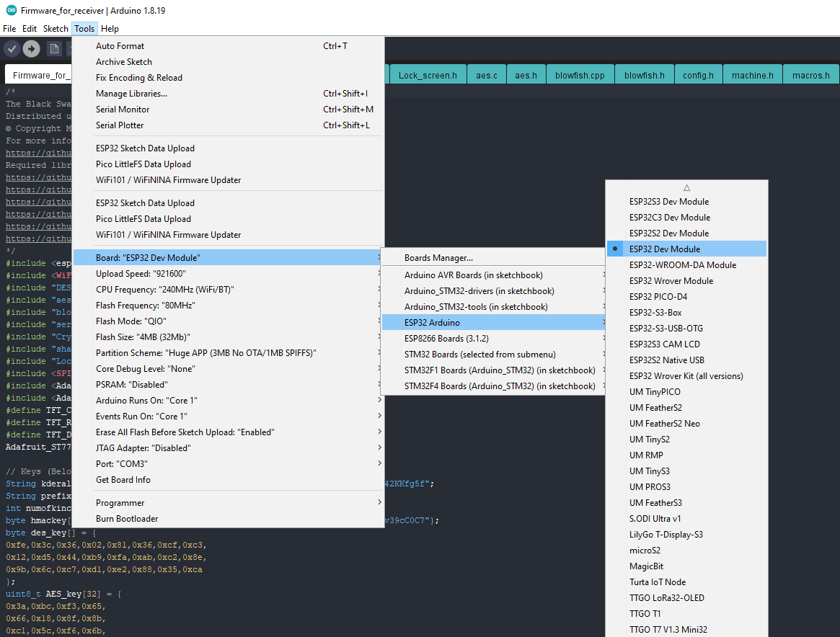Screen dimensions: 840x637
Task: Click the Verify checkmark toolbar icon
Action: (12, 49)
